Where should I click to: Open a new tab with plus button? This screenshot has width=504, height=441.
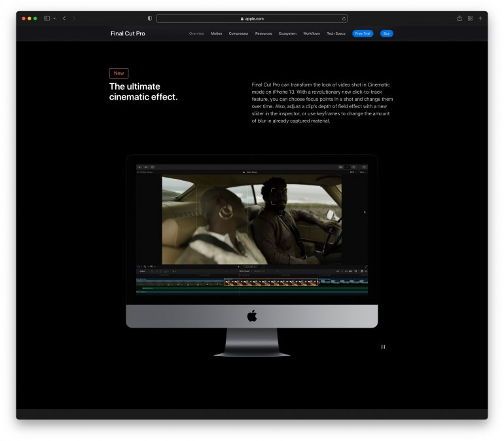pos(480,18)
